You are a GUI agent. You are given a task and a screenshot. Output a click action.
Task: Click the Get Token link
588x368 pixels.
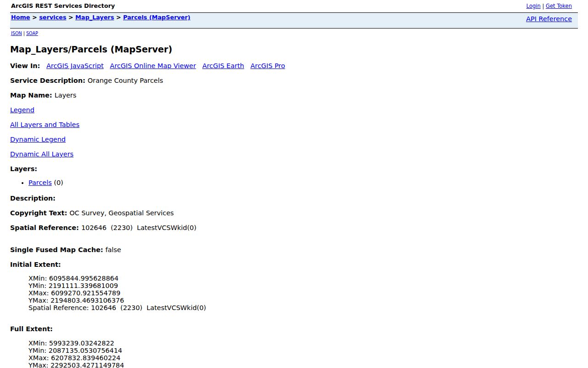coord(559,6)
